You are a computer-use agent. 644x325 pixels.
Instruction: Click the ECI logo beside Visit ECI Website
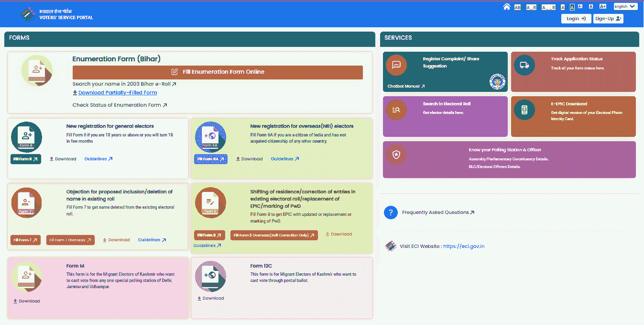coord(391,246)
